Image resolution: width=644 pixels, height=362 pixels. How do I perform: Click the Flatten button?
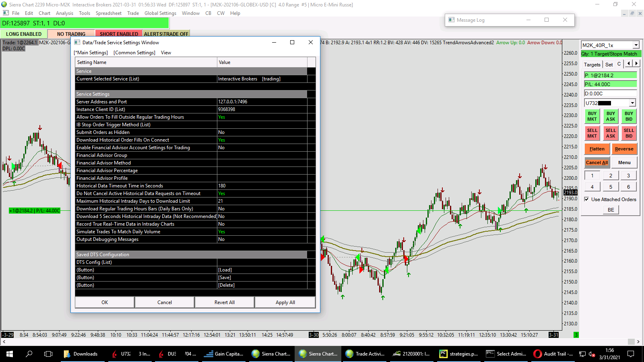point(597,149)
